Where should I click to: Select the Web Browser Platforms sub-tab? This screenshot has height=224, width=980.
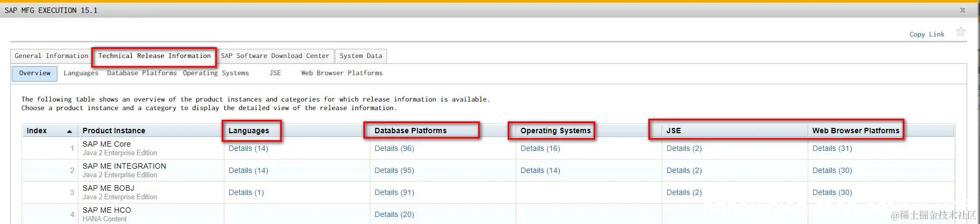(342, 73)
